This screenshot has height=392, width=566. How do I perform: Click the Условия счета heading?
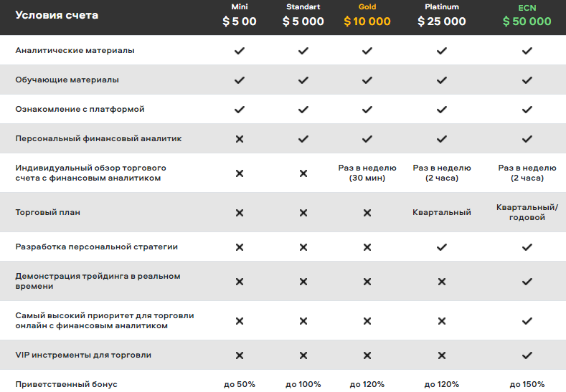tap(57, 15)
